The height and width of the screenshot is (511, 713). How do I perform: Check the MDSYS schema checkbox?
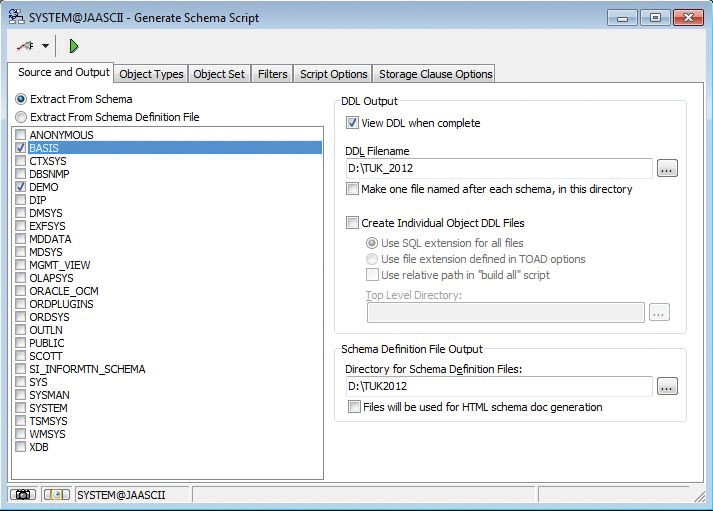[20, 251]
